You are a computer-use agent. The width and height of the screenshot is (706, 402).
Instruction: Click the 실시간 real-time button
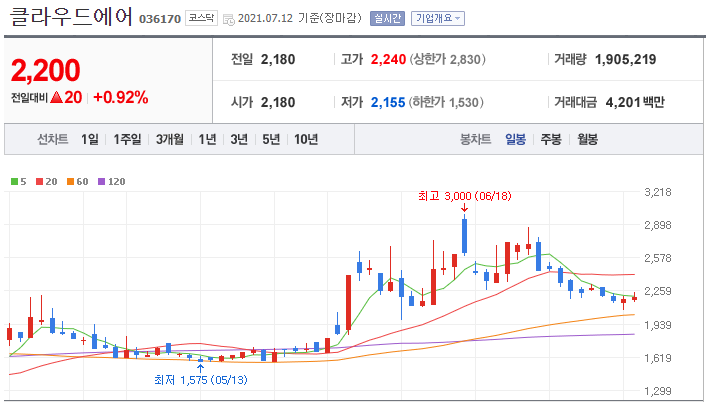(387, 18)
